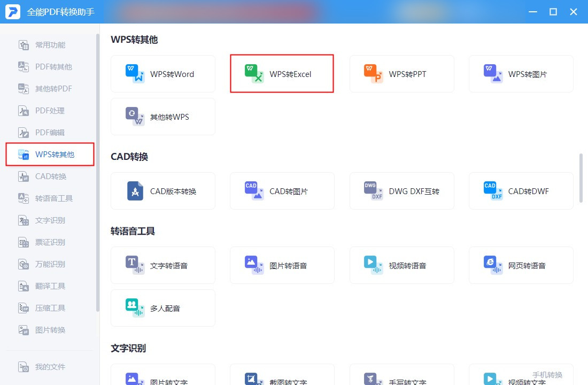Click the 转语音工具 section heading
Screen dimensions: 588x385
[133, 231]
